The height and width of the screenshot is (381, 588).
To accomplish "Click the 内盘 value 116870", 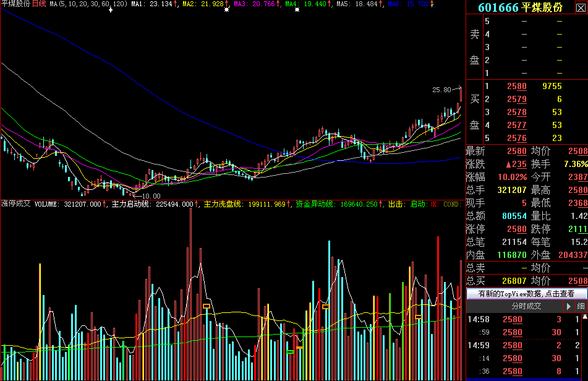I will click(512, 255).
